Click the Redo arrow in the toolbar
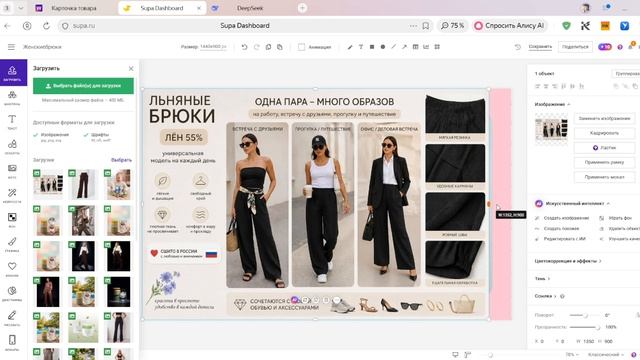 click(x=256, y=47)
